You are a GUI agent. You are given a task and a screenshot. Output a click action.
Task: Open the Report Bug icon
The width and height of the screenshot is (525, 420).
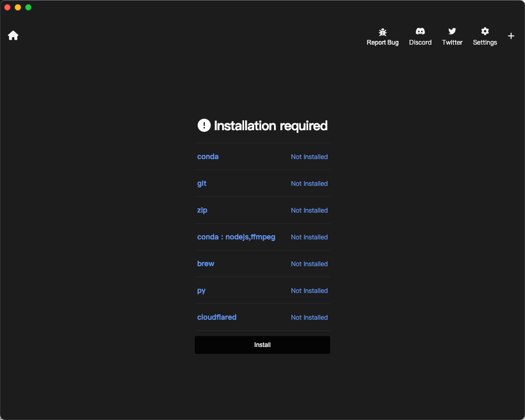[382, 32]
